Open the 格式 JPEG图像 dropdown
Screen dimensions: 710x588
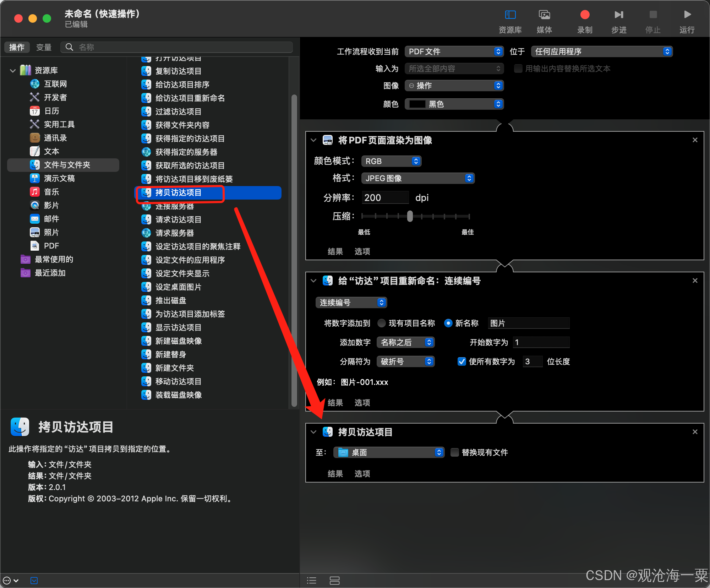[x=418, y=178]
